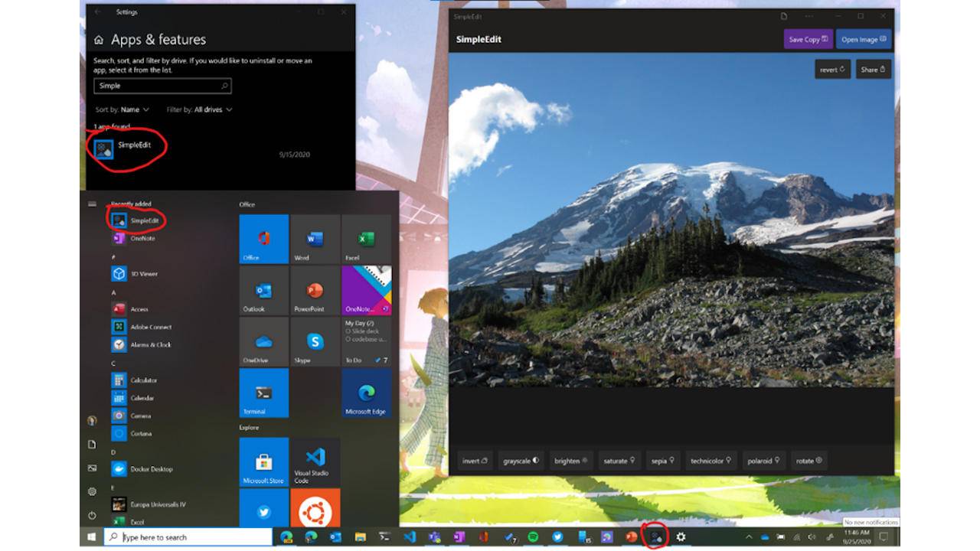Click the rotate button in SimpleEdit
The width and height of the screenshot is (980, 551).
pos(808,461)
